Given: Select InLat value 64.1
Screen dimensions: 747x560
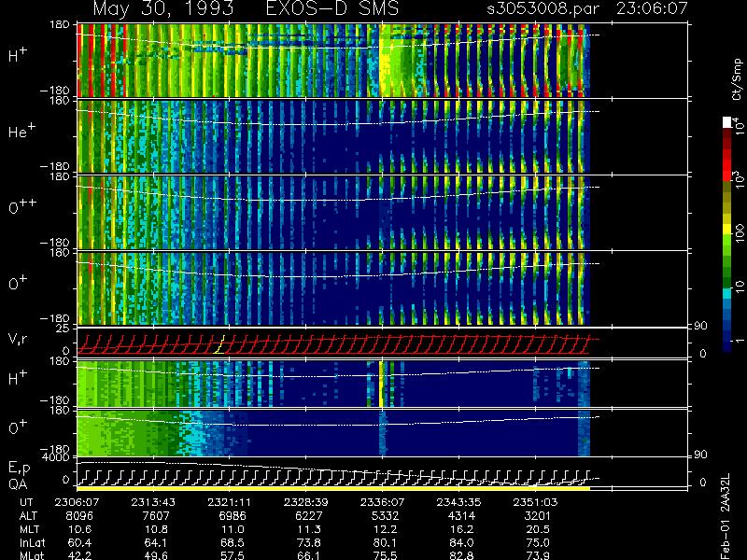Looking at the screenshot, I should 156,543.
